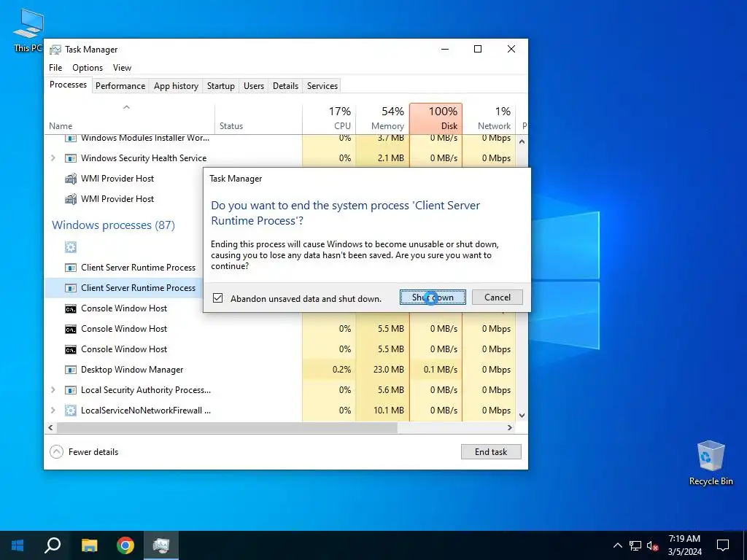Click the horizontal scrollbar thumb
Viewport: 747px width, 560px height.
click(227, 427)
